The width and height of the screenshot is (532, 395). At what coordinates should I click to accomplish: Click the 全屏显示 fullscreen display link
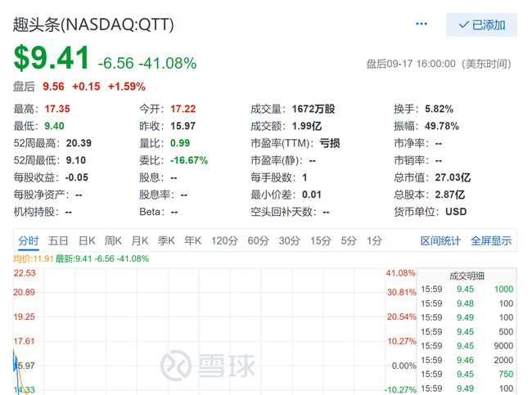click(491, 240)
